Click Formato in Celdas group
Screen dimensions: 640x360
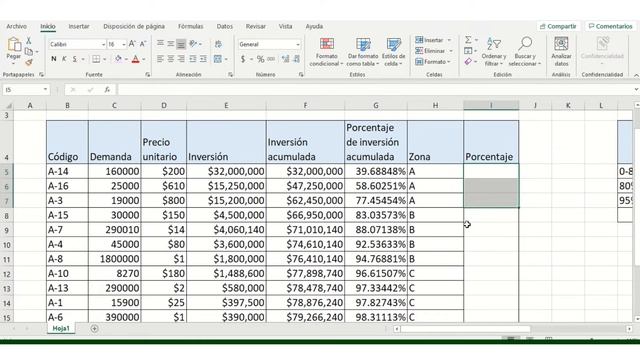pos(433,62)
